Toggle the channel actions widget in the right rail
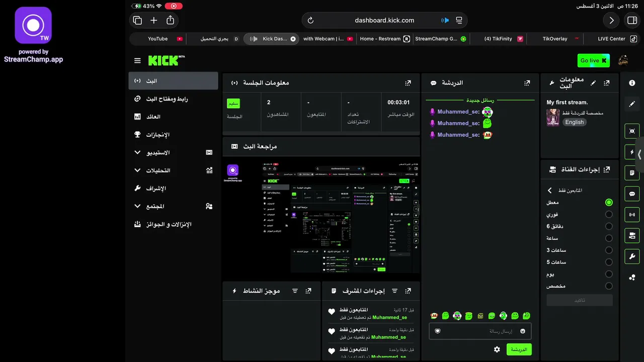 click(632, 235)
